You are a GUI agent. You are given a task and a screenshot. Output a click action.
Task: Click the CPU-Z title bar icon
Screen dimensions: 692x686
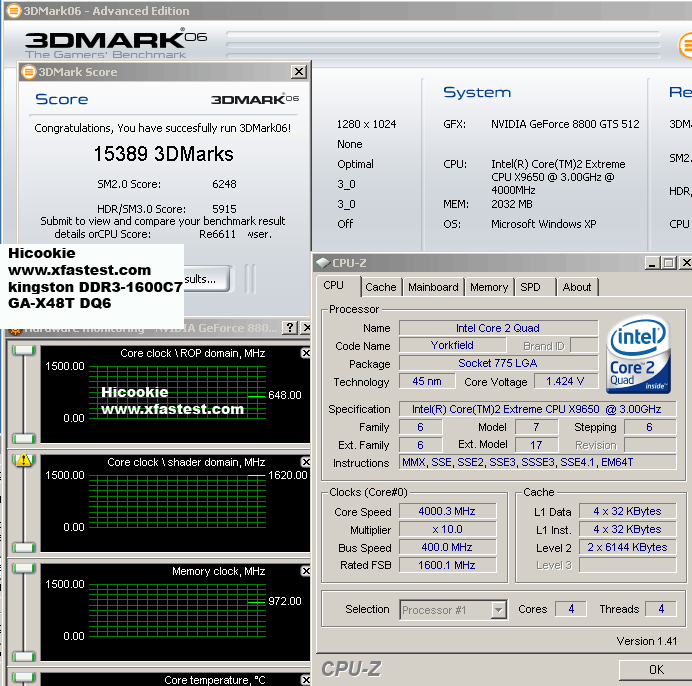tap(323, 263)
